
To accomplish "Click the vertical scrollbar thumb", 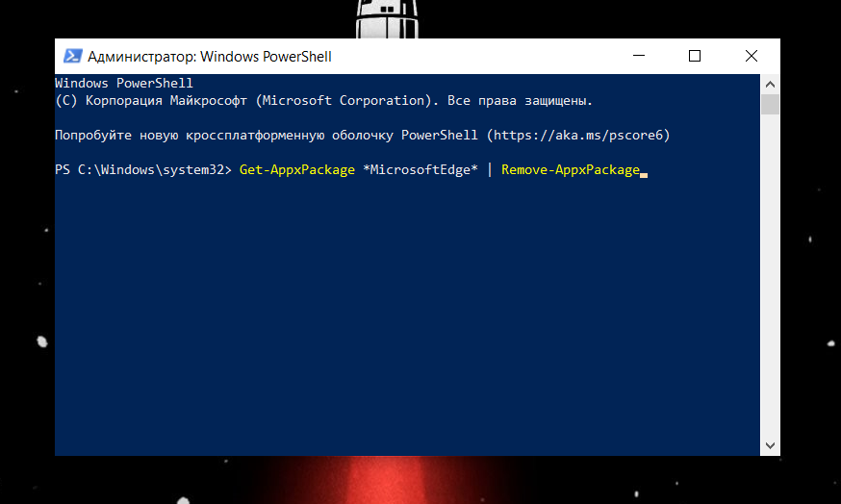I will pos(770,104).
